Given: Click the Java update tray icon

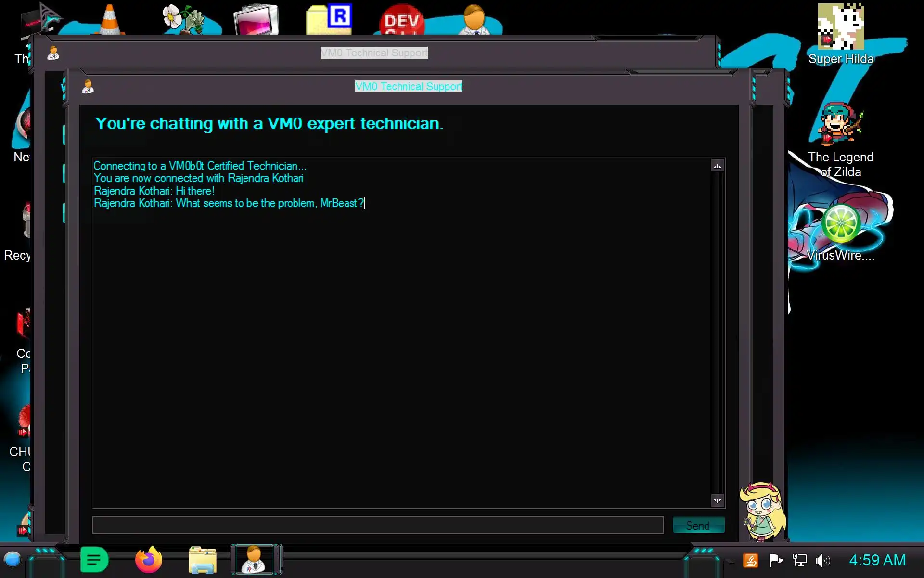Looking at the screenshot, I should (x=751, y=560).
